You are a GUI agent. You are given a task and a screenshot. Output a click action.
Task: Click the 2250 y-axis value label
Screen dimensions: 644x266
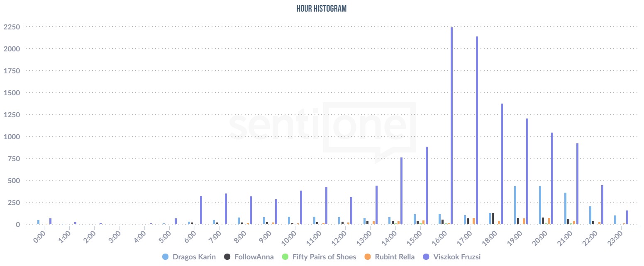coord(12,27)
